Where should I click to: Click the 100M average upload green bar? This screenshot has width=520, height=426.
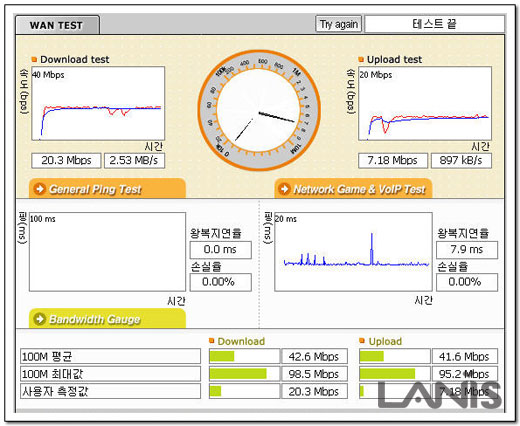pos(372,356)
